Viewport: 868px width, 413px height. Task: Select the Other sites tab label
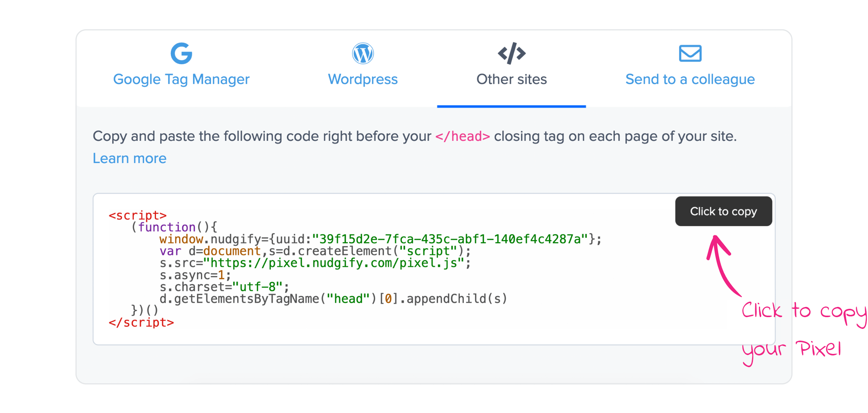(x=511, y=79)
